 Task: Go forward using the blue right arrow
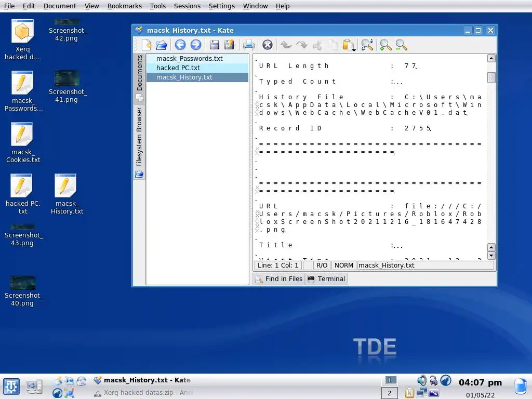(x=196, y=45)
